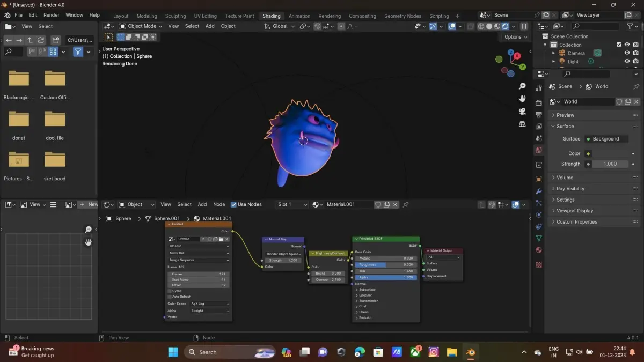
Task: Open the viewport Options dropdown
Action: [x=516, y=37]
